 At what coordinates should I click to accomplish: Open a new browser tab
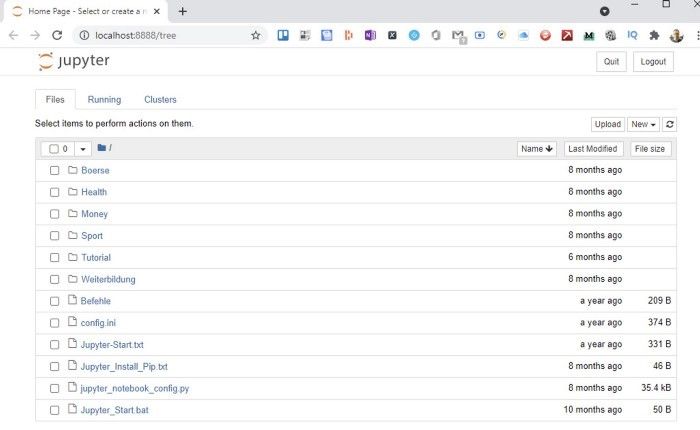(182, 11)
